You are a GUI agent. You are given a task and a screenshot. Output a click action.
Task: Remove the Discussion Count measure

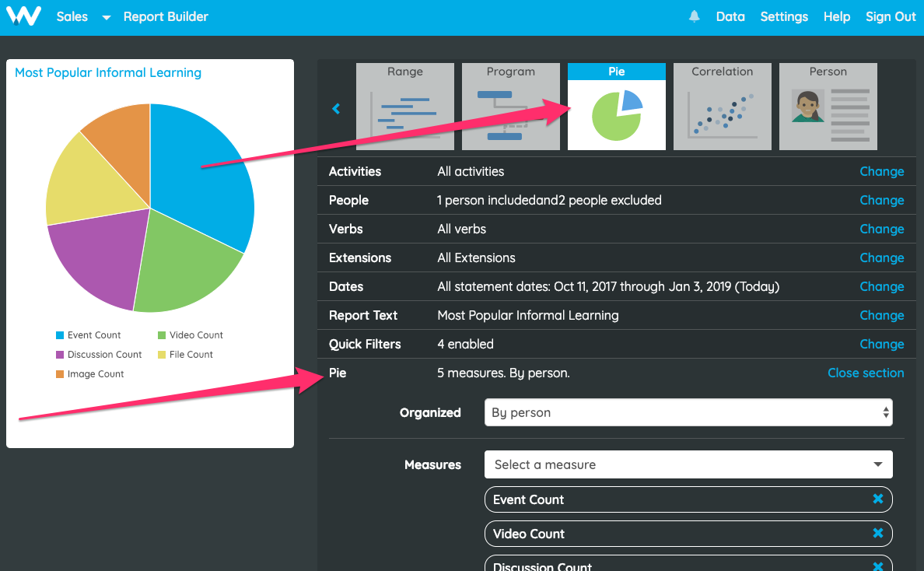[x=878, y=566]
